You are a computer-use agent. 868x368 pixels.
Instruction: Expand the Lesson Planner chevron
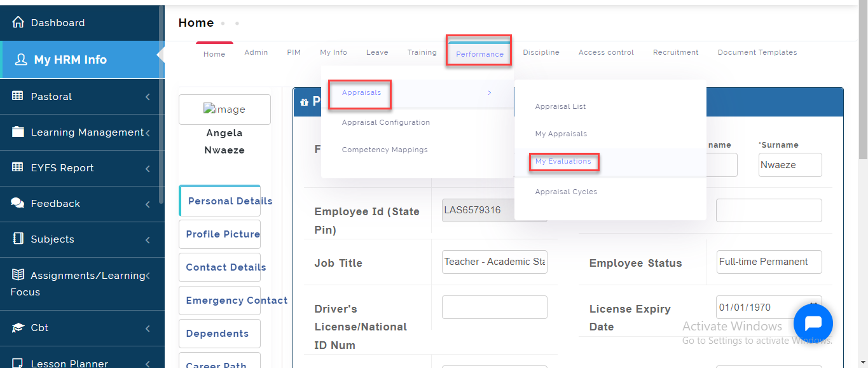148,364
